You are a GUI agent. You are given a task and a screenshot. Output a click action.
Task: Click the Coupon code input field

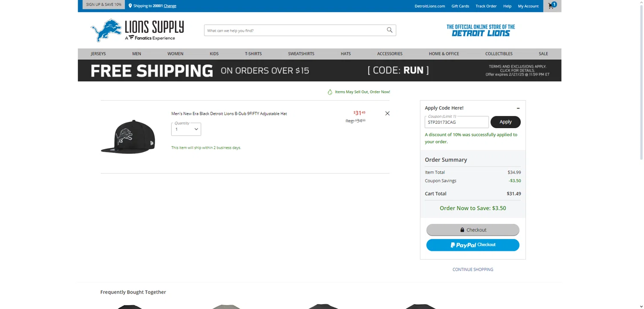[x=457, y=122]
